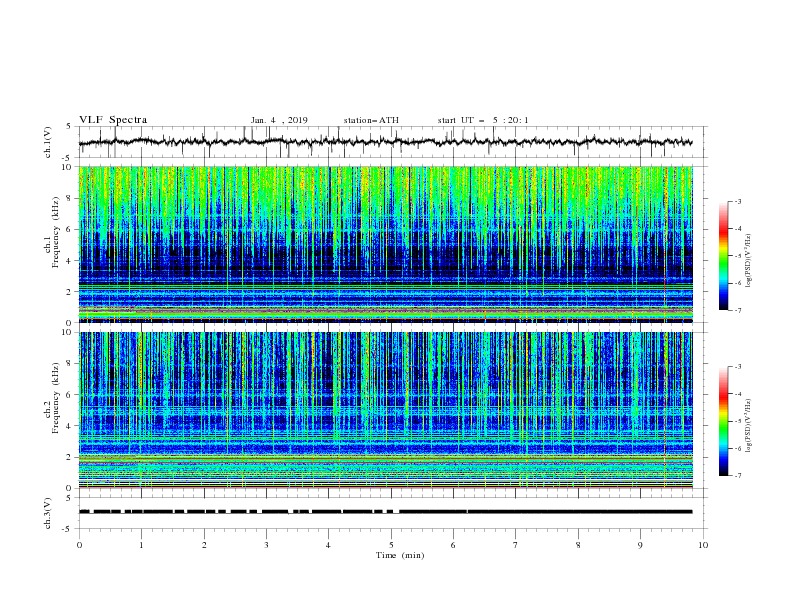The height and width of the screenshot is (612, 792).
Task: Click the ch.2 "Frequency (kHz)" axis label
Action: point(56,397)
